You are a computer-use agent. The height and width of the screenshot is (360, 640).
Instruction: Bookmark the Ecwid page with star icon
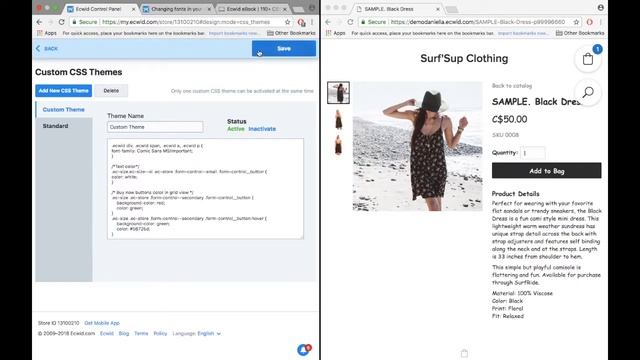[x=287, y=22]
